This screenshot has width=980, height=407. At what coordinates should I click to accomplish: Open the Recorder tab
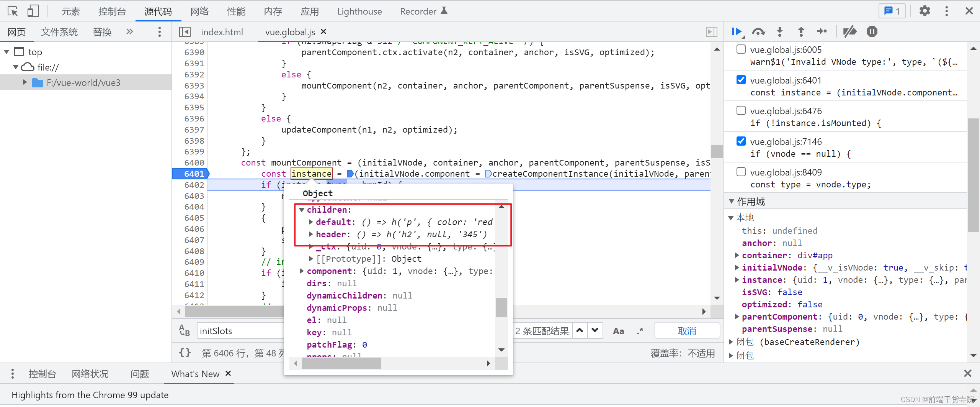423,11
